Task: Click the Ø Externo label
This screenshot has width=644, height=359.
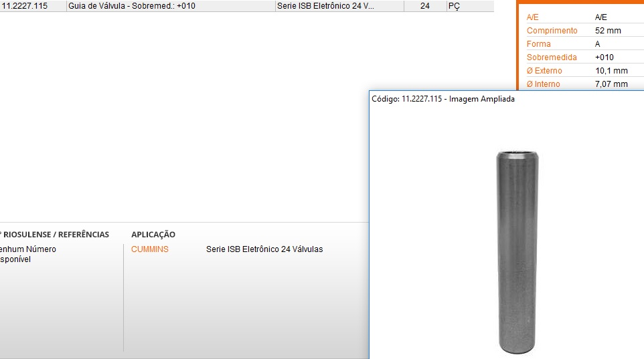Action: tap(544, 71)
